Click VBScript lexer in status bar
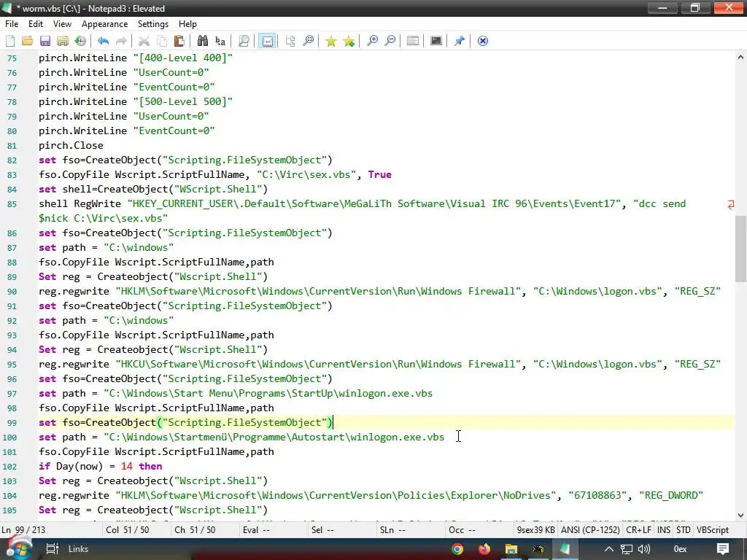The height and width of the screenshot is (560, 747). coord(713,530)
